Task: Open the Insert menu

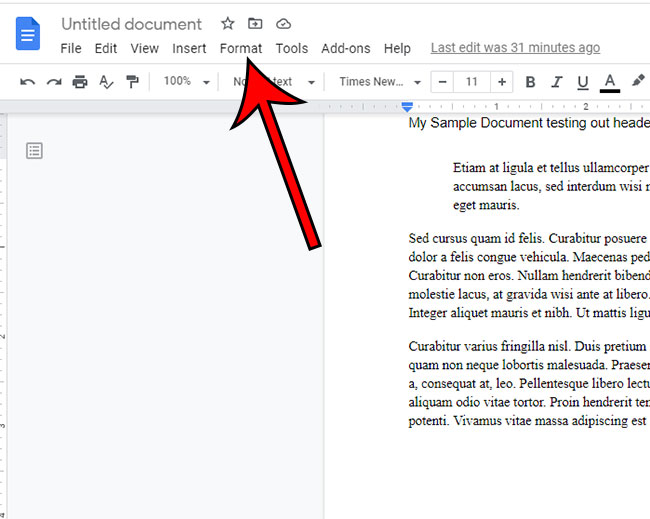Action: (x=189, y=48)
